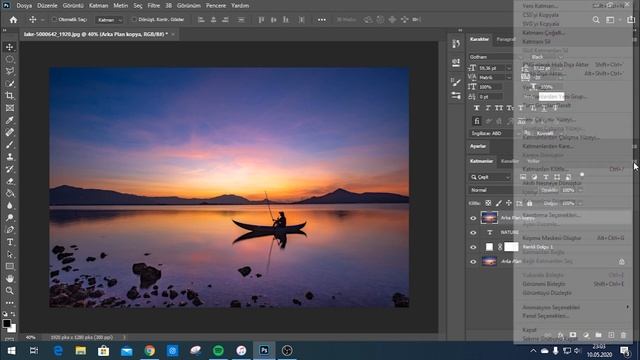Screen dimensions: 640x360
Task: Select the Zoom tool in the toolbox
Action: coord(9,291)
